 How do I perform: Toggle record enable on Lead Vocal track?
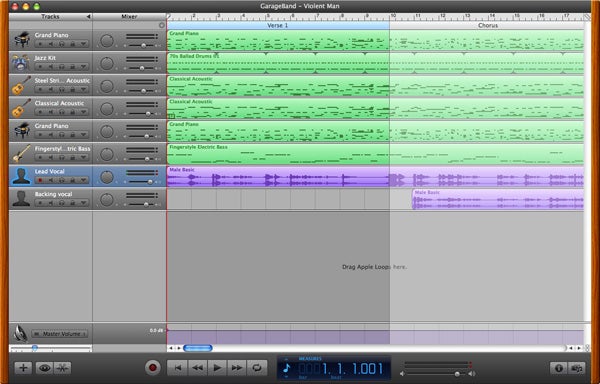40,180
